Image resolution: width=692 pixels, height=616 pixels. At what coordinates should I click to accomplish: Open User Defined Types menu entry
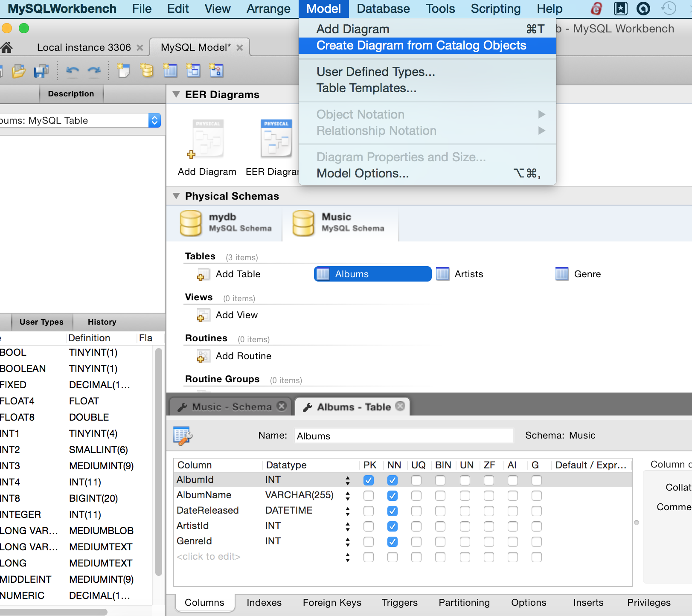click(x=427, y=72)
